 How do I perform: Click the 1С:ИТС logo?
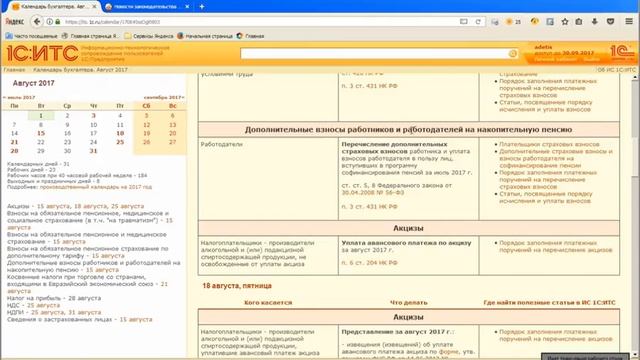tap(42, 53)
